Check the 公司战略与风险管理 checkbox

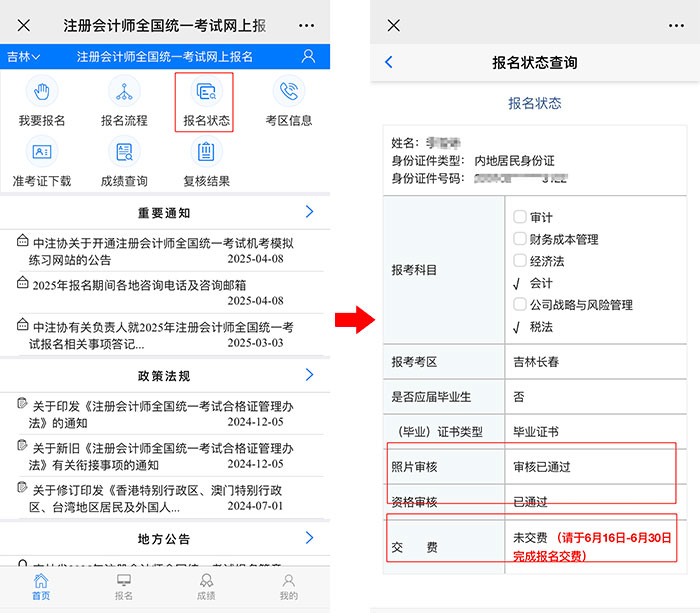[x=520, y=304]
